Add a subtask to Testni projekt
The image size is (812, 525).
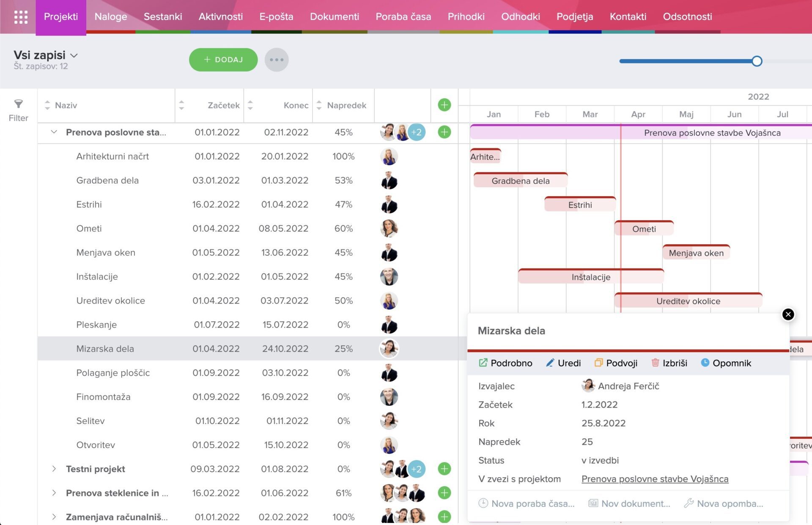[444, 469]
